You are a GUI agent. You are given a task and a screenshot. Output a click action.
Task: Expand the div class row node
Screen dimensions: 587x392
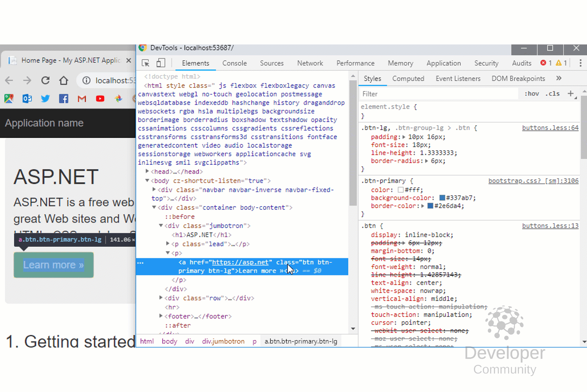pyautogui.click(x=161, y=298)
